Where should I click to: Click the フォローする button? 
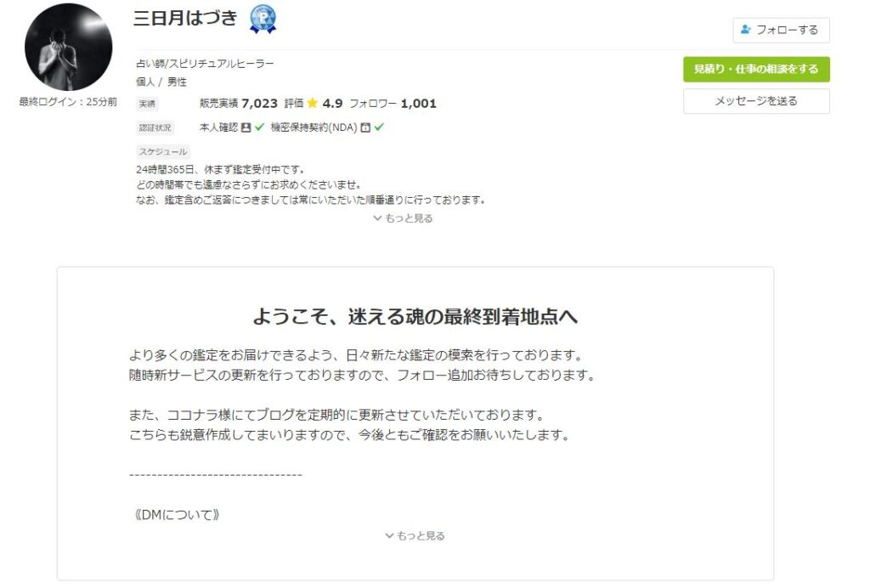782,30
